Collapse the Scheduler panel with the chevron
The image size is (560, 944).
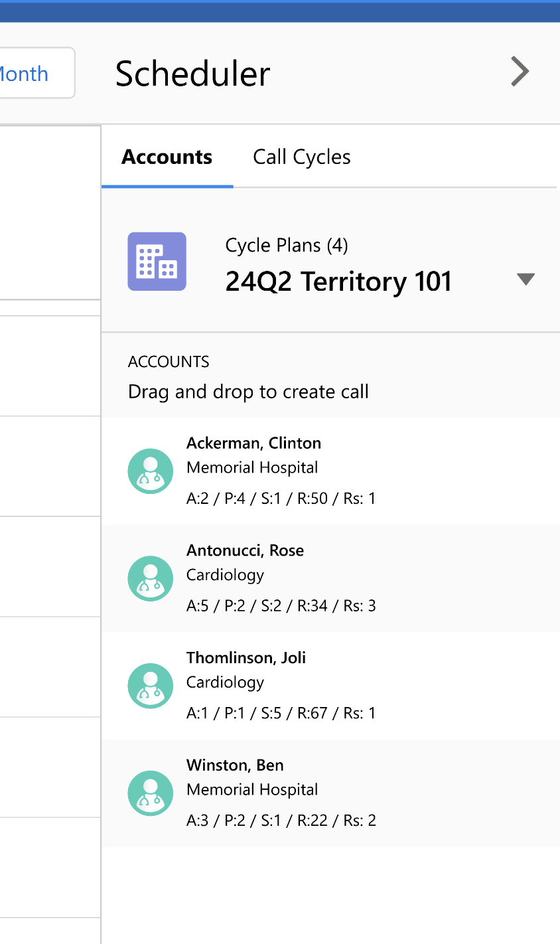tap(520, 72)
